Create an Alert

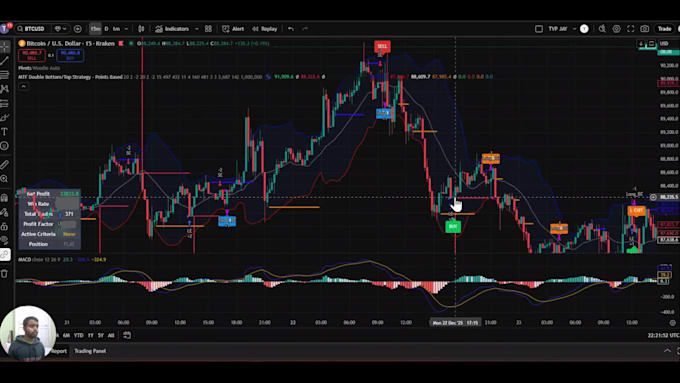233,29
